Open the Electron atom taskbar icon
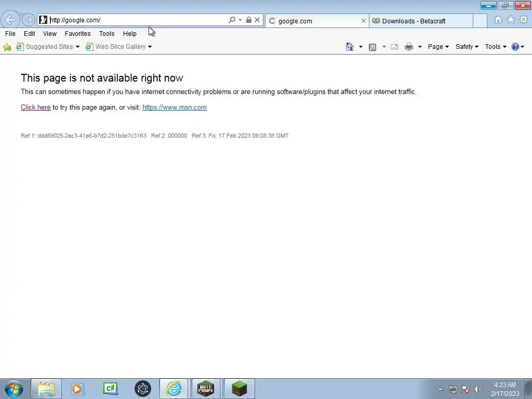532x399 pixels. click(x=142, y=389)
